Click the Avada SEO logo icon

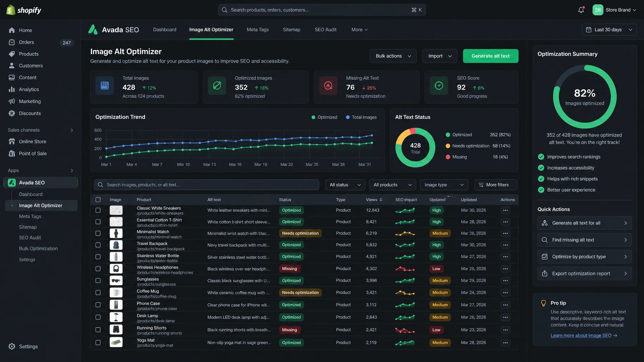click(93, 30)
